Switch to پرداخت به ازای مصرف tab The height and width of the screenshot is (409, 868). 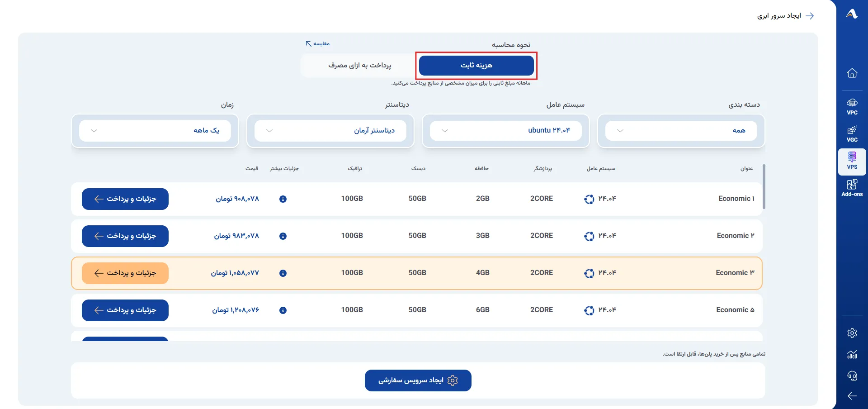(360, 66)
